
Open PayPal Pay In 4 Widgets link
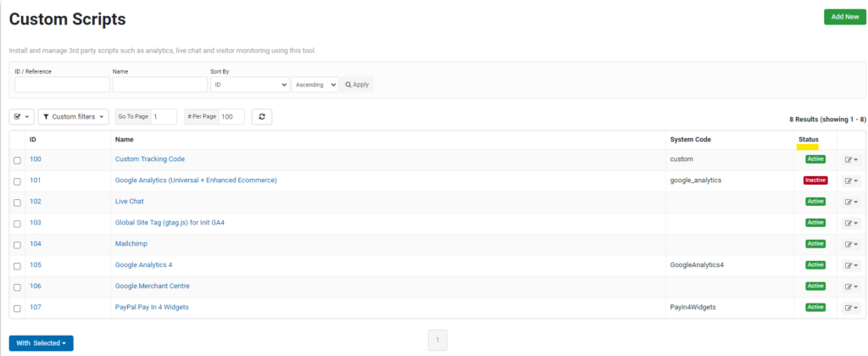point(152,307)
